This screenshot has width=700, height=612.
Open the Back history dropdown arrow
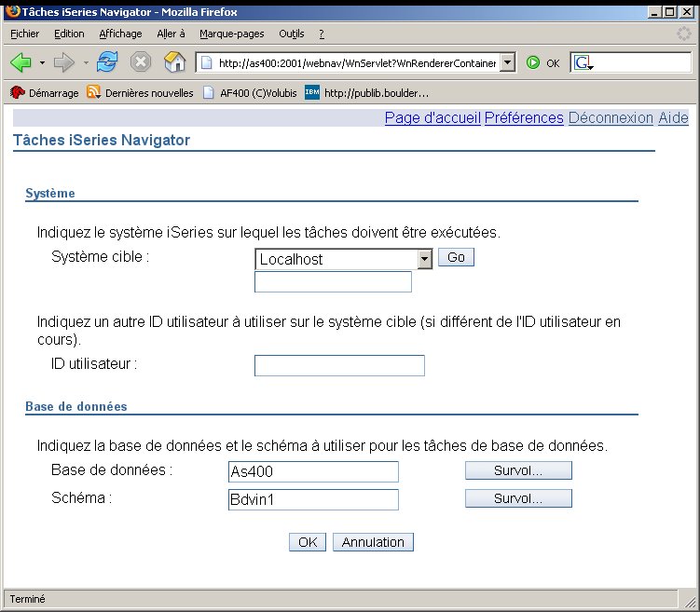42,62
